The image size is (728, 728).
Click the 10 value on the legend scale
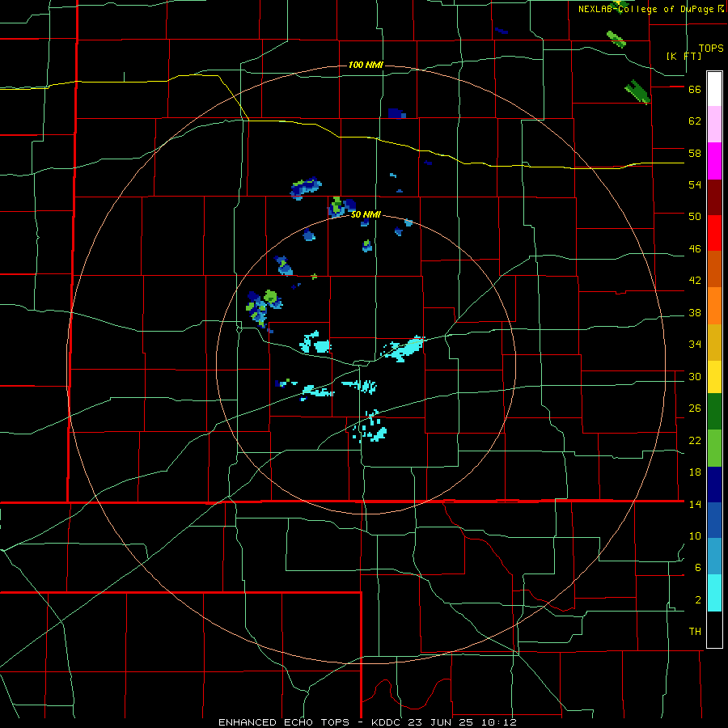coord(695,536)
